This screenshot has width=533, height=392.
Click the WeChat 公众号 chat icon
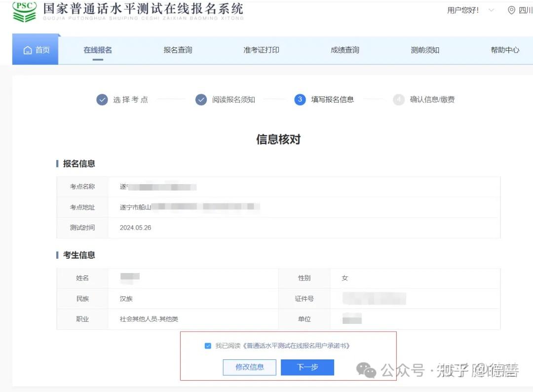[365, 370]
